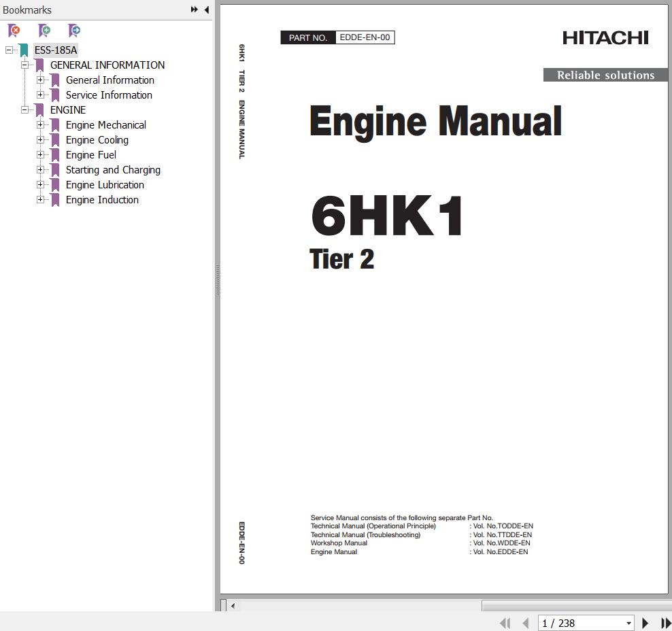
Task: Collapse the GENERAL INFORMATION section
Action: click(25, 65)
